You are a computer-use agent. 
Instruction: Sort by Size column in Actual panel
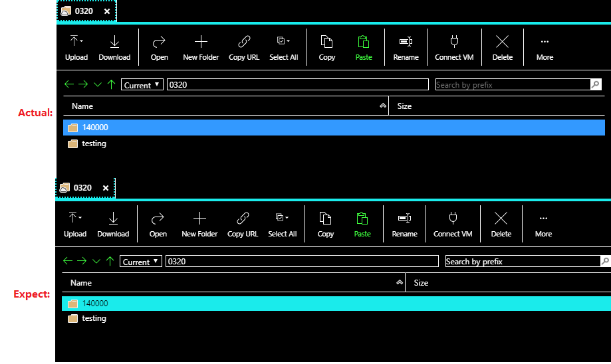(x=497, y=106)
